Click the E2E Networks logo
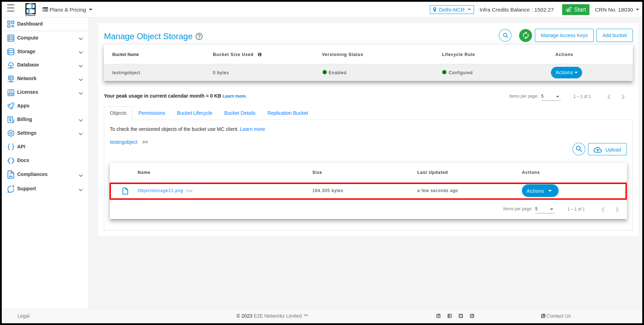The height and width of the screenshot is (325, 644). pos(30,9)
